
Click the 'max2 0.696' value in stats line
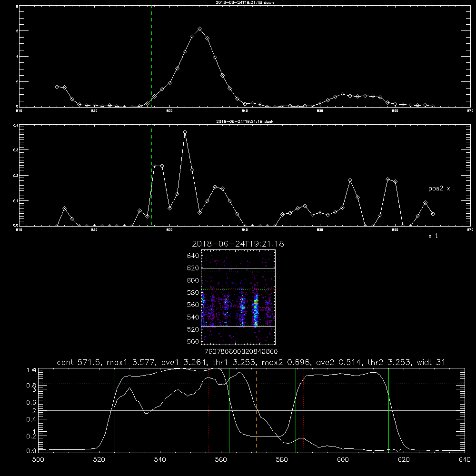[x=286, y=362]
